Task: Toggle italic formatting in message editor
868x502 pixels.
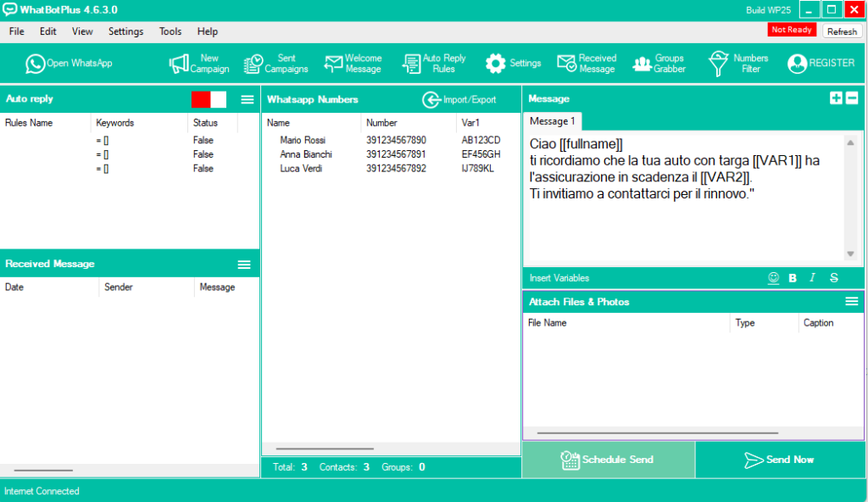Action: pos(812,278)
